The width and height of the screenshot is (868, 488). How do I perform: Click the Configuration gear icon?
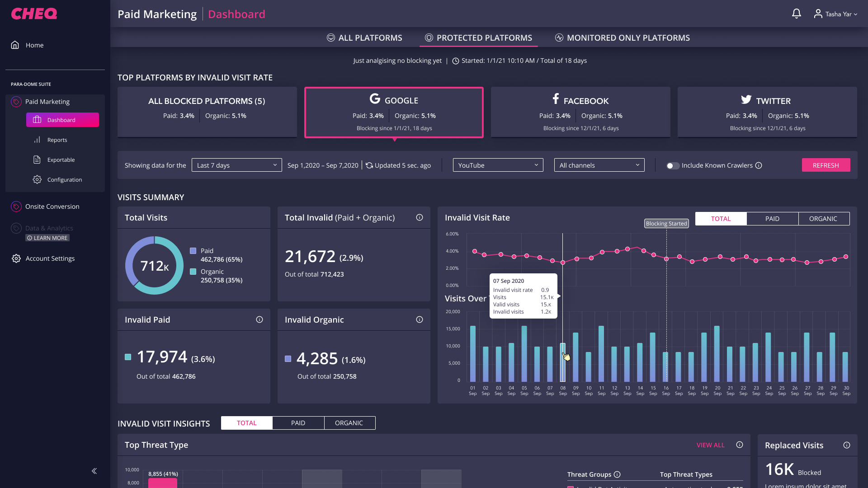[37, 179]
